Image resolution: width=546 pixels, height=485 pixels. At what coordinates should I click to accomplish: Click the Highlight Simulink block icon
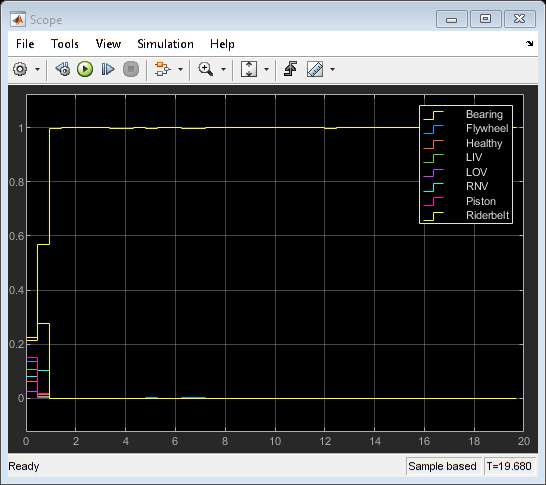(162, 69)
